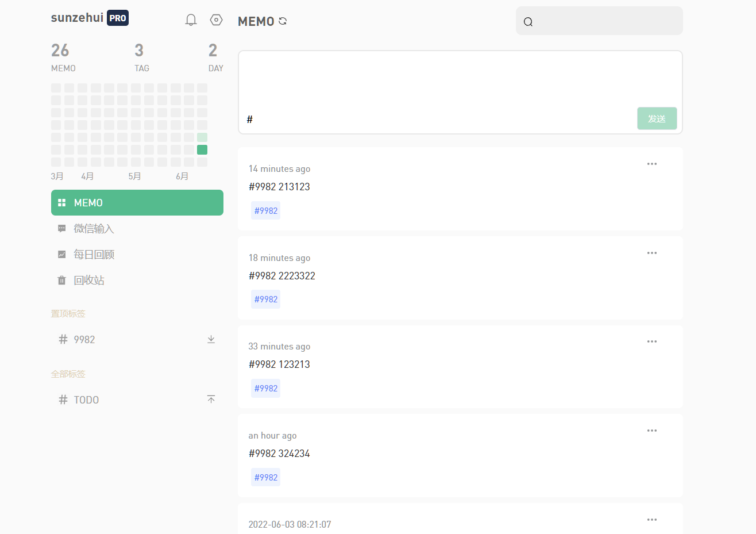
Task: Open settings hexagon icon
Action: (x=216, y=20)
